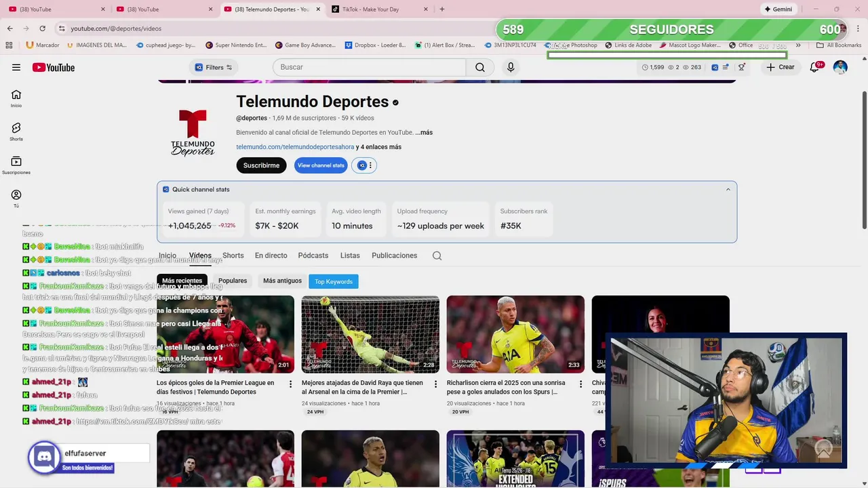This screenshot has height=488, width=868.
Task: Open the notifications bell
Action: 814,67
